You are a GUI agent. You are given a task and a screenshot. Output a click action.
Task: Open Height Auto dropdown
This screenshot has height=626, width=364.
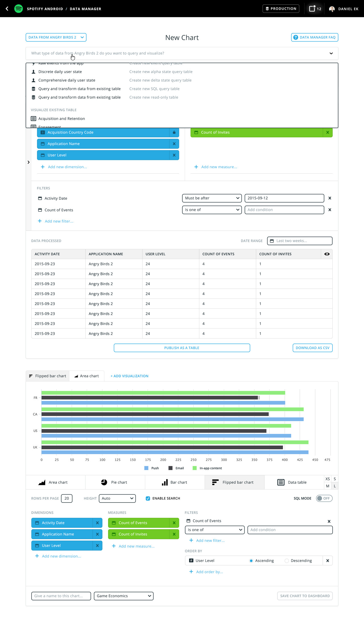coord(117,498)
